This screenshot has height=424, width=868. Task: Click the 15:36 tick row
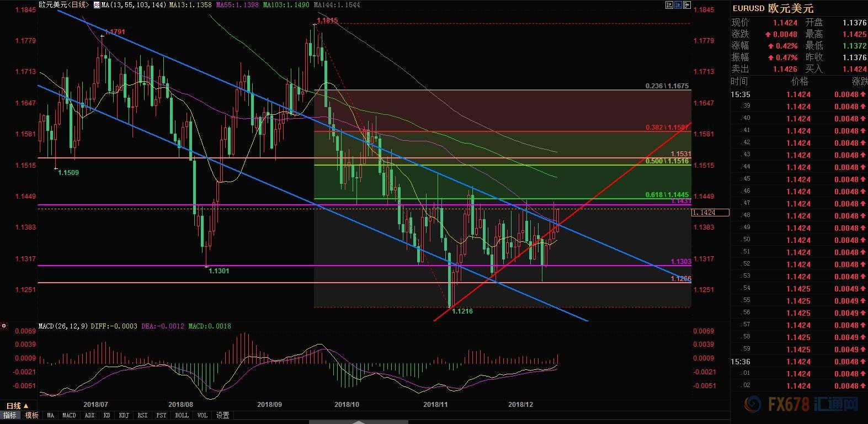pos(799,362)
